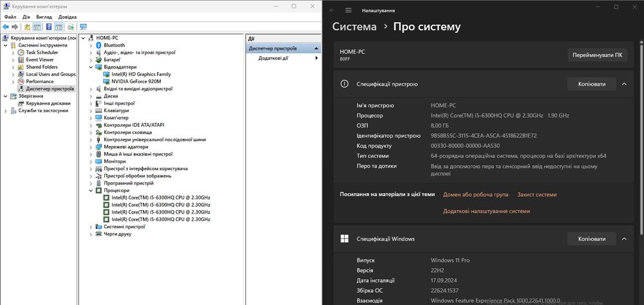Open the Вигляд menu

pyautogui.click(x=44, y=17)
